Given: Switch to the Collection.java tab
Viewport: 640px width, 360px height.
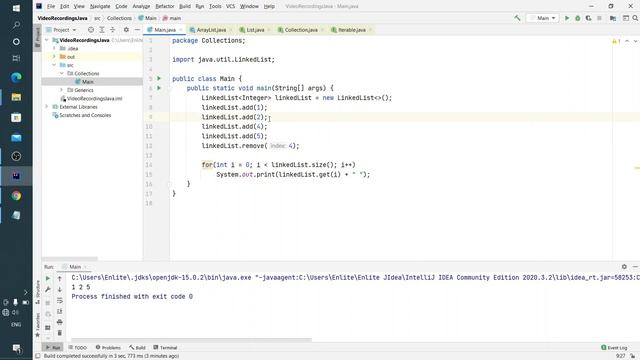Looking at the screenshot, I should point(301,30).
